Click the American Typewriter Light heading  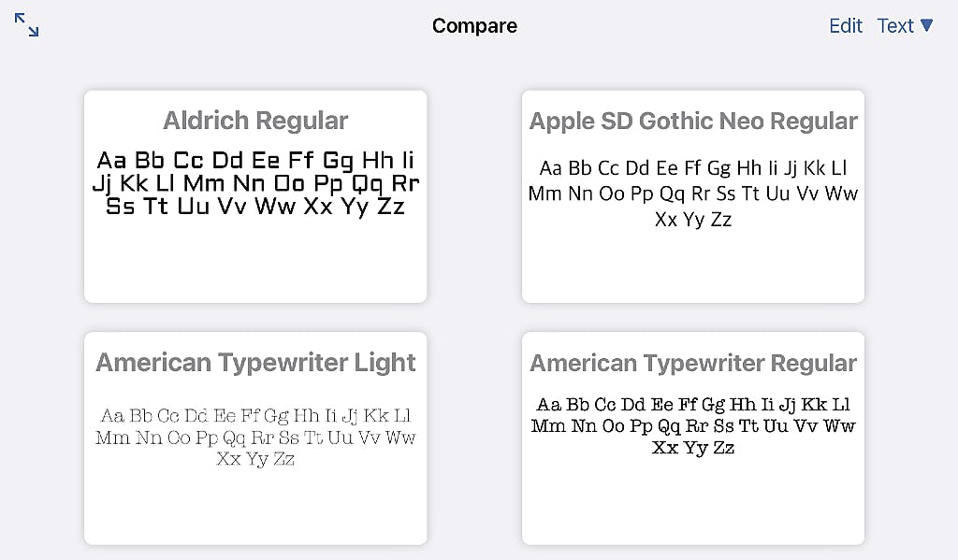[255, 363]
